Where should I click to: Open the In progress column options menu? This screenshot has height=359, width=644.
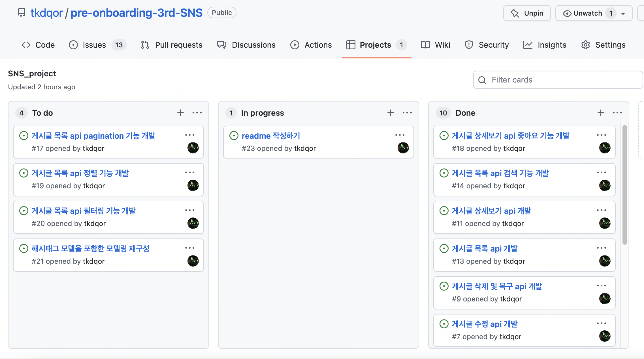pyautogui.click(x=407, y=113)
